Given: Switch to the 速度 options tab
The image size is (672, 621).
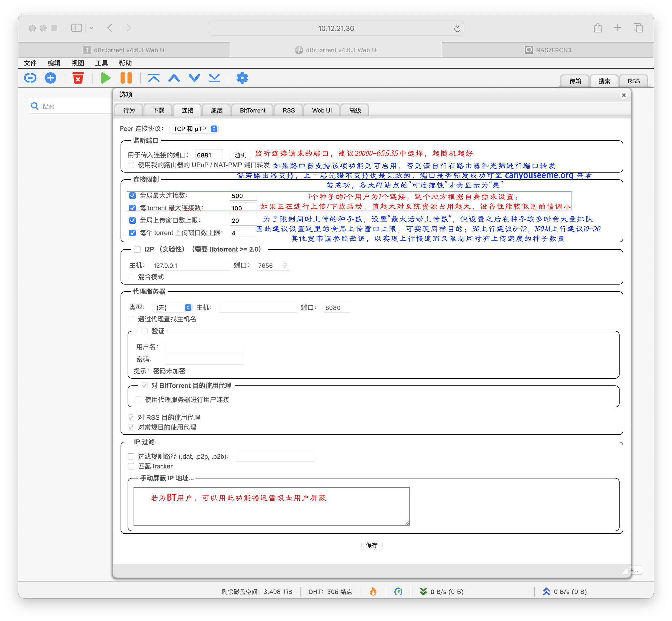Looking at the screenshot, I should point(217,111).
